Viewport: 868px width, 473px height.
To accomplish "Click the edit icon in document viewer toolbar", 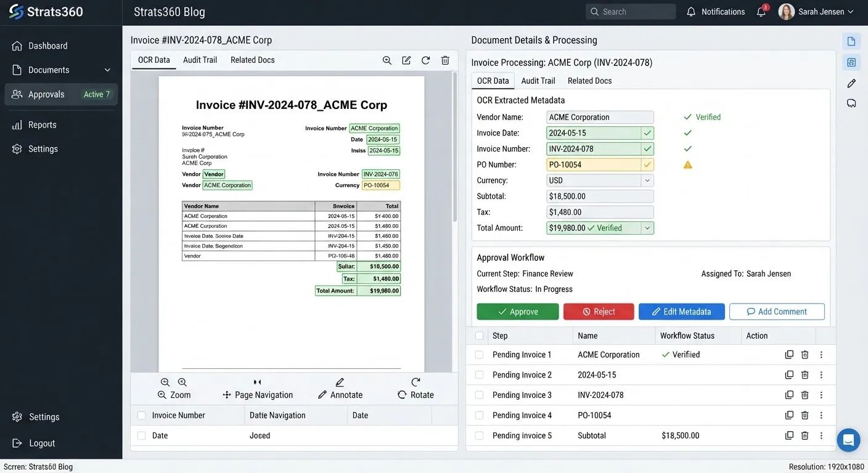I will click(x=406, y=60).
